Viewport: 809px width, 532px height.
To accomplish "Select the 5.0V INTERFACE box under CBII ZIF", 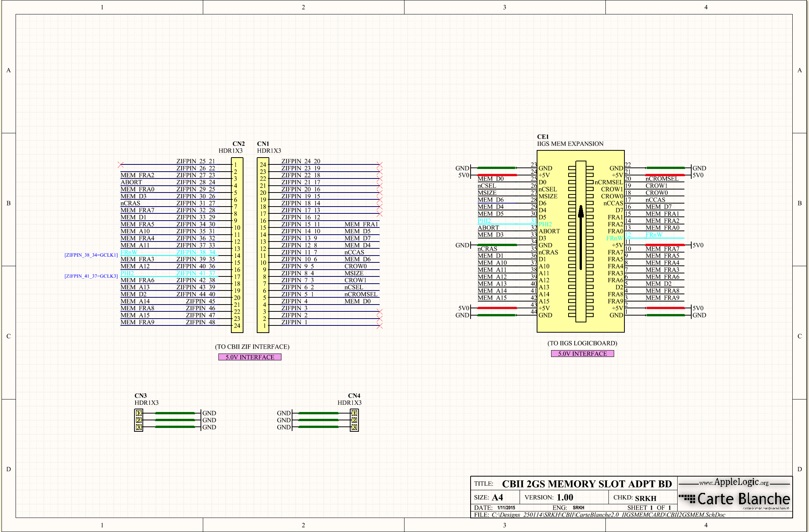I will (250, 357).
